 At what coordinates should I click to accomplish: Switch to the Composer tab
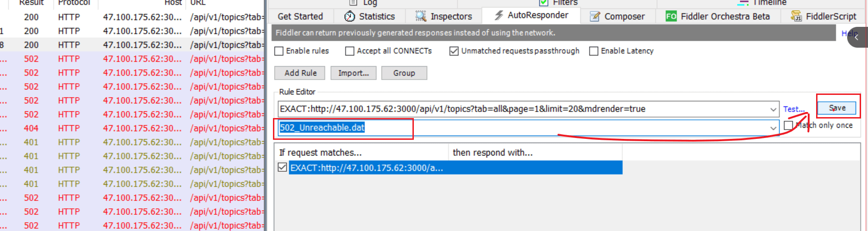click(618, 16)
